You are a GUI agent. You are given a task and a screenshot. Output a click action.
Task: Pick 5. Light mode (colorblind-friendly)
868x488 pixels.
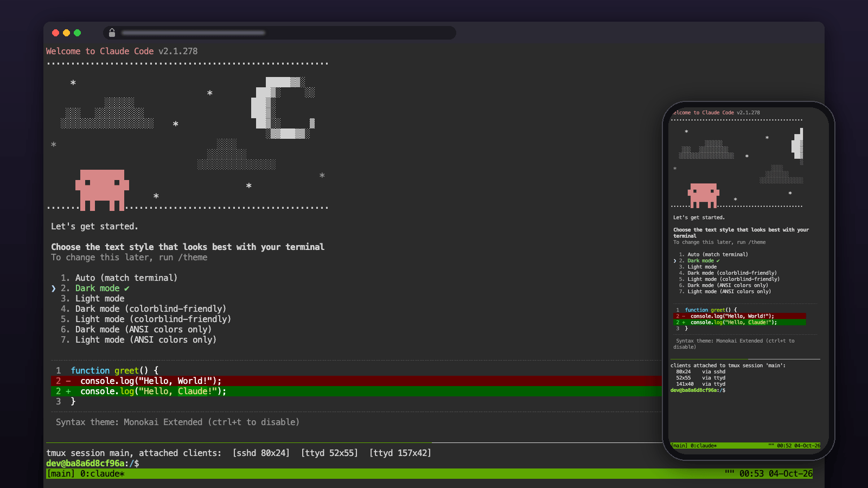click(146, 319)
